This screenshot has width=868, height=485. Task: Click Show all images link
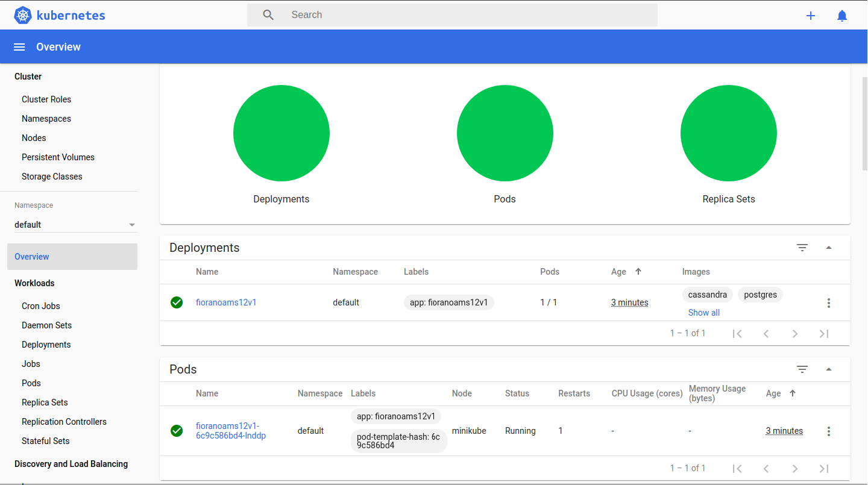704,313
